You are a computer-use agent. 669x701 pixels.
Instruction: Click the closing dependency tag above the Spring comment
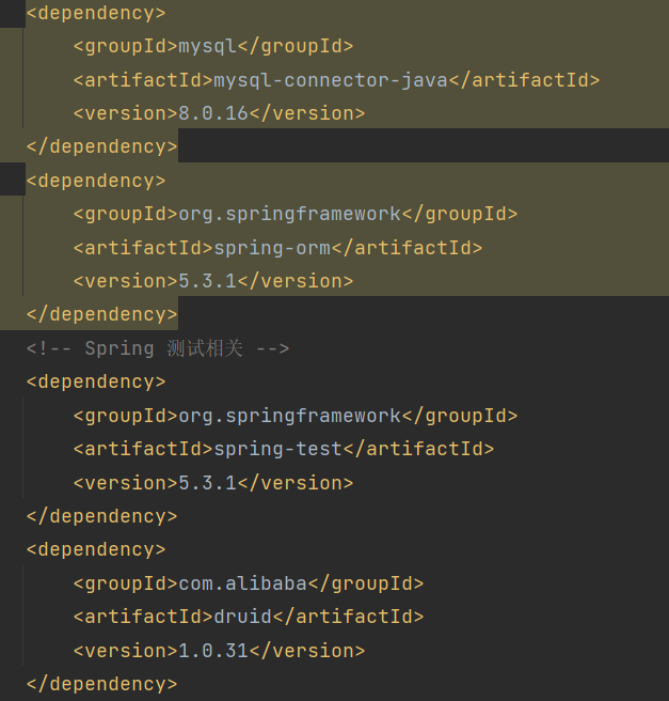tap(102, 315)
